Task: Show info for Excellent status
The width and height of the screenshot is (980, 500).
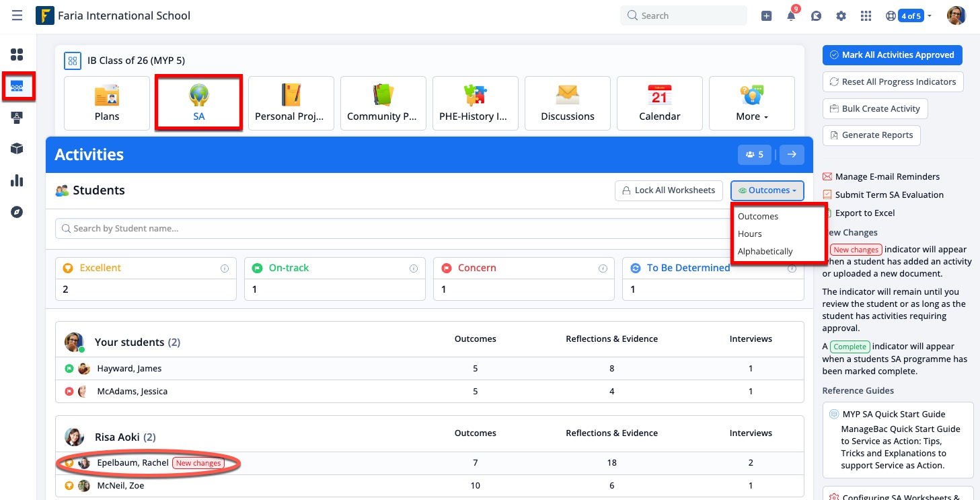Action: 225,269
